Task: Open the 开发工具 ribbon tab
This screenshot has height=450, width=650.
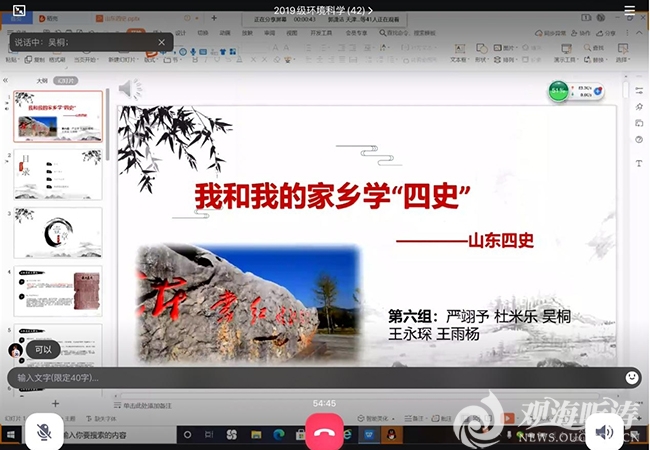Action: (x=321, y=33)
